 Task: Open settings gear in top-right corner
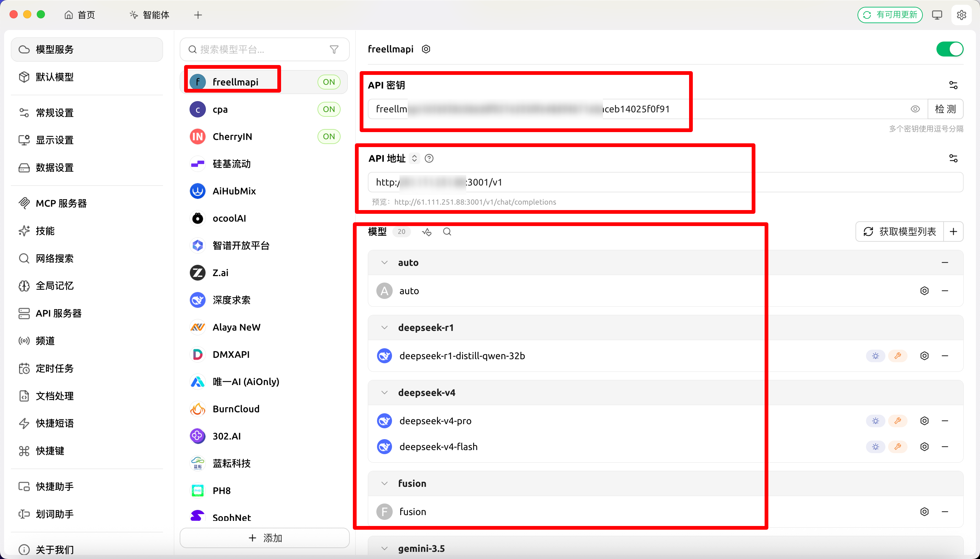coord(961,15)
